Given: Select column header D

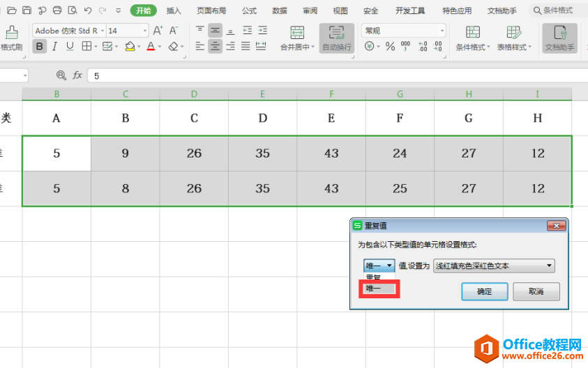Looking at the screenshot, I should pos(194,94).
